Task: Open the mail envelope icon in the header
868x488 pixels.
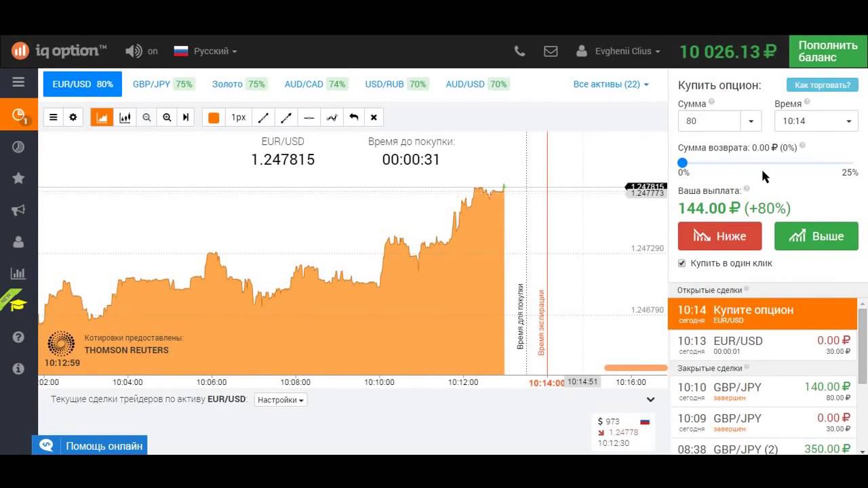Action: tap(551, 51)
